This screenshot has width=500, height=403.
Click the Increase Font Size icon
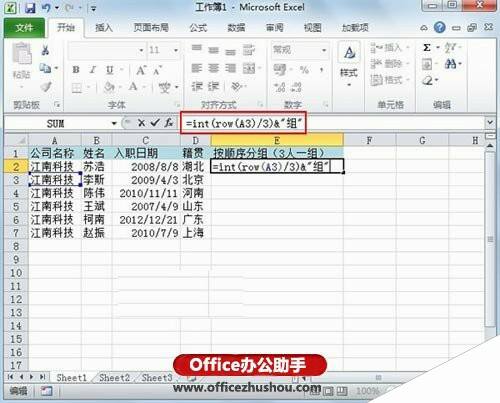(x=141, y=70)
